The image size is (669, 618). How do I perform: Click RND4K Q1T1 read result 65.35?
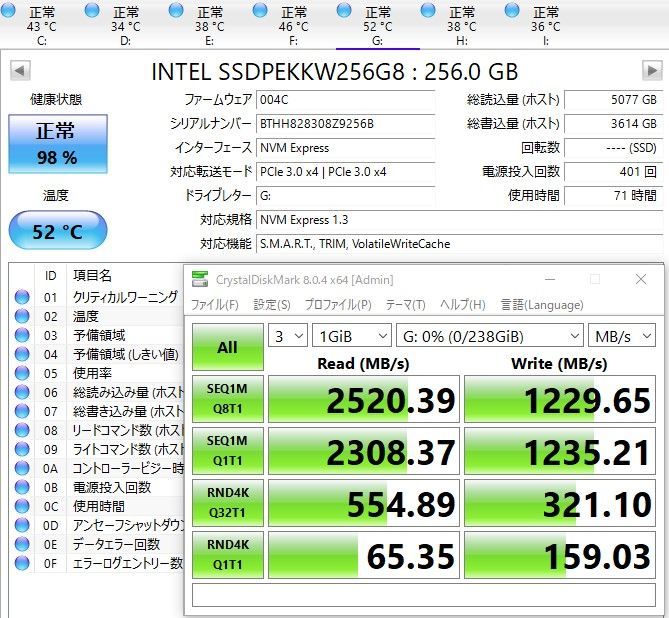[364, 555]
